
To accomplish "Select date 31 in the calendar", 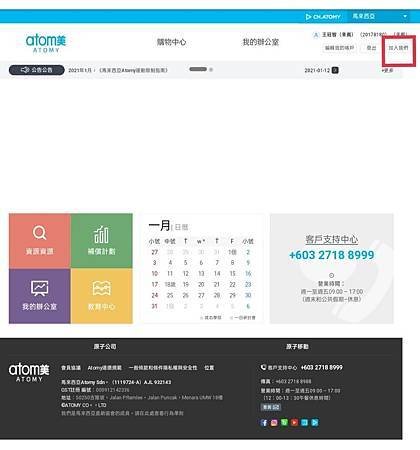I will coord(155,306).
